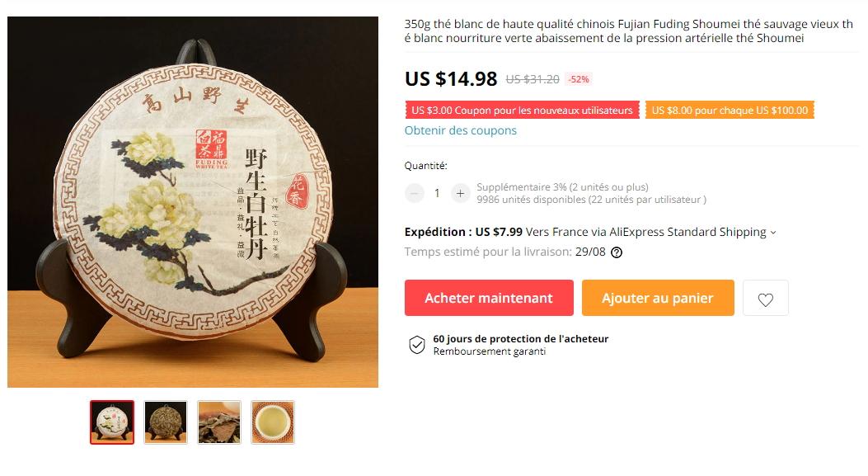Screen dimensions: 868x476
Task: Click US $8.00 per US $100.00 coupon banner
Action: point(730,111)
